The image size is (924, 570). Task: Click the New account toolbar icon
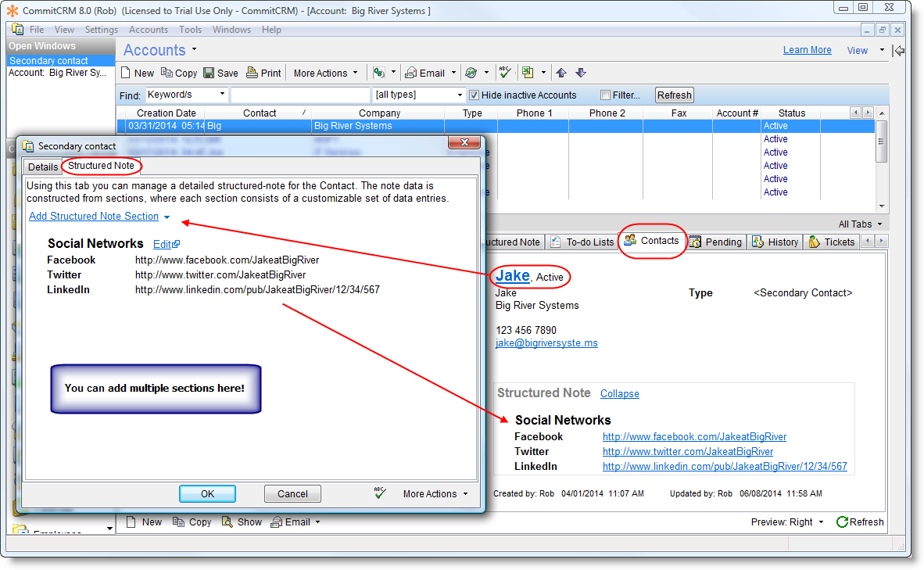pyautogui.click(x=127, y=73)
